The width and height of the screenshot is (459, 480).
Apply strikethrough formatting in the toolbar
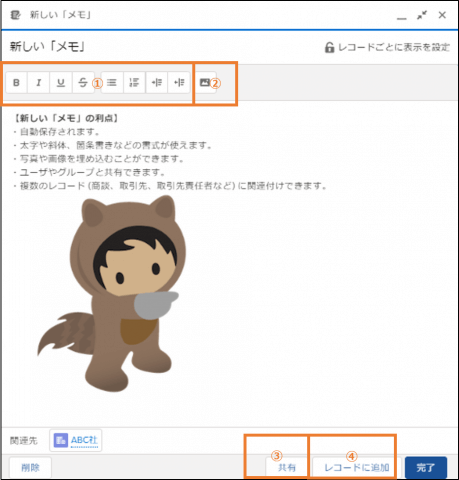click(83, 82)
